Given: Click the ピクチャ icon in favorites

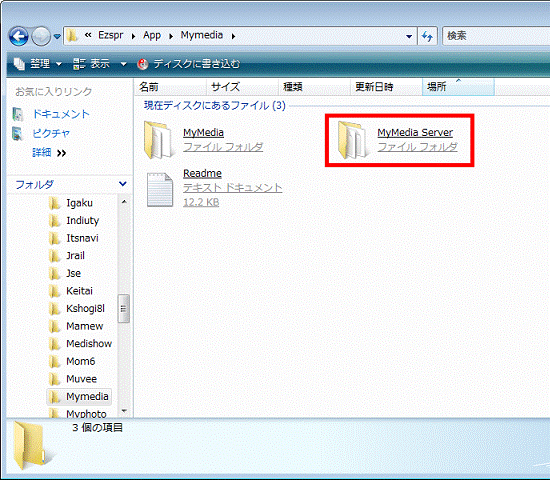Looking at the screenshot, I should click(x=18, y=134).
